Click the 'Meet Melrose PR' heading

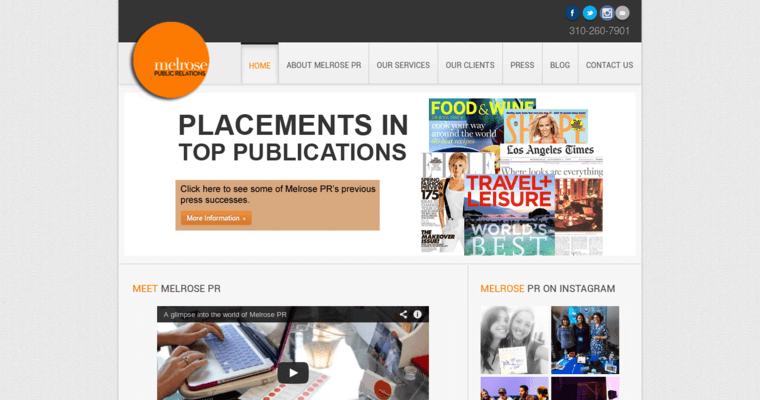point(176,288)
